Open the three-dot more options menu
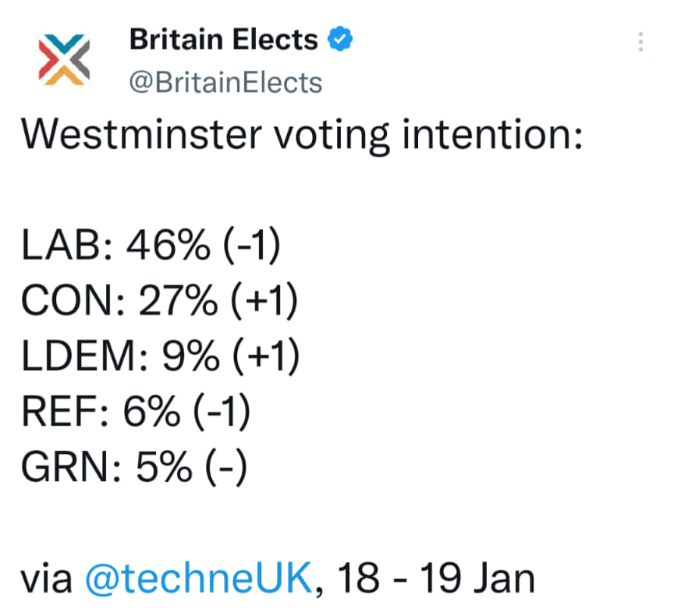 pyautogui.click(x=640, y=41)
